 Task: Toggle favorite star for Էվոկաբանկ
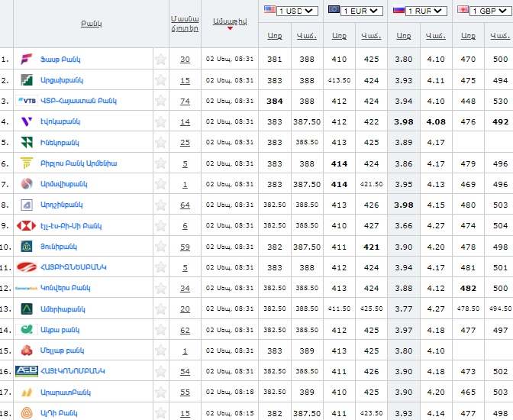point(160,121)
